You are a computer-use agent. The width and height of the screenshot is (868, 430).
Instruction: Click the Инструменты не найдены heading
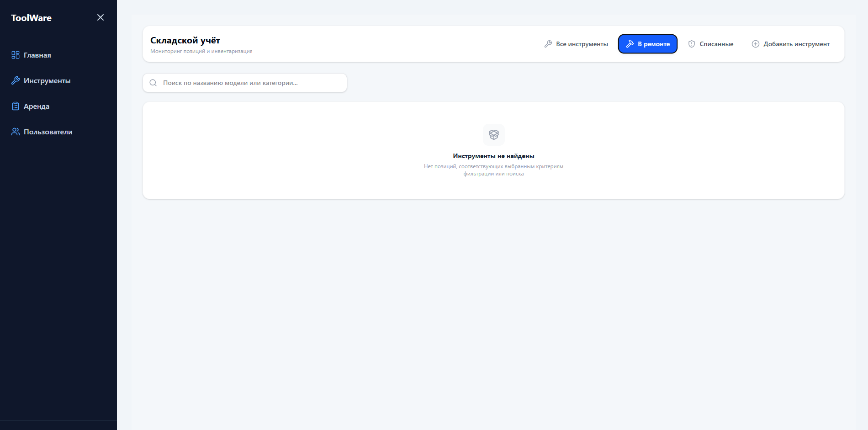[x=494, y=156]
